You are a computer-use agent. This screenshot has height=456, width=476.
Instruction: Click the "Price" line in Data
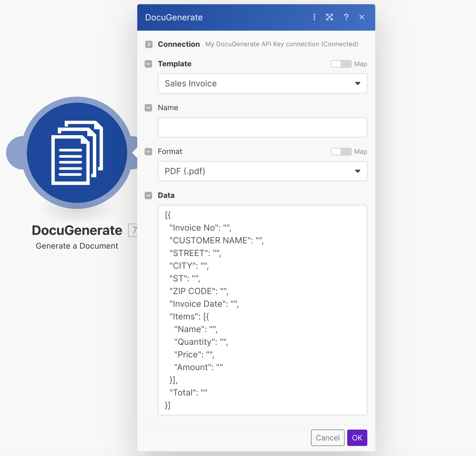(x=194, y=355)
